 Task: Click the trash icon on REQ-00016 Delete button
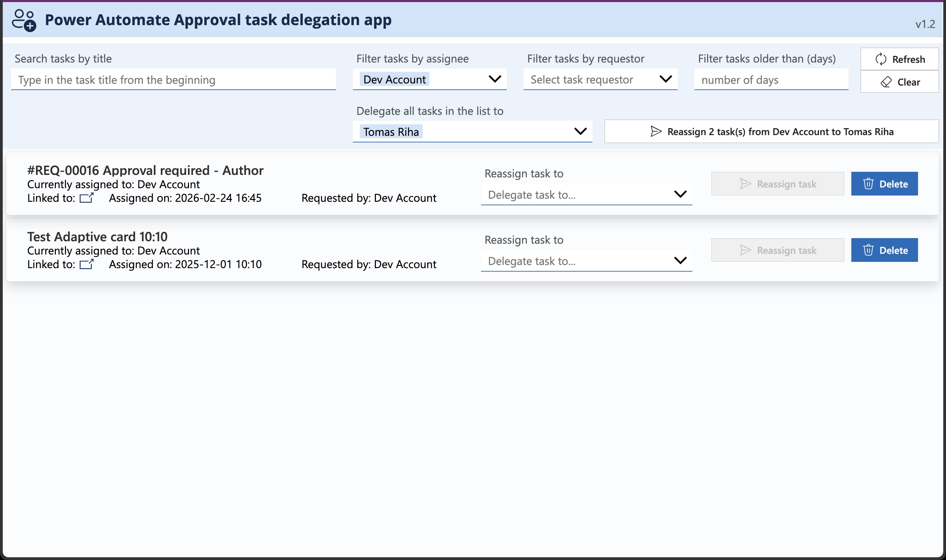coord(868,184)
